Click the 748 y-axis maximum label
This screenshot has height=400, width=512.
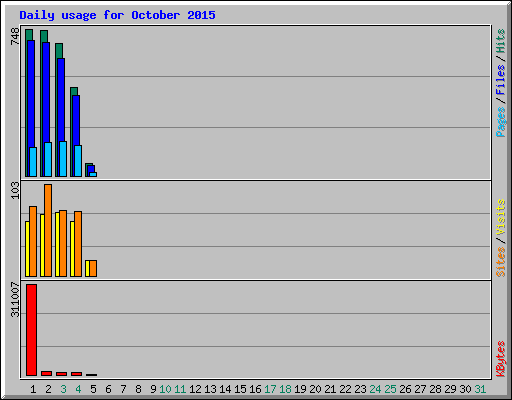coord(15,36)
